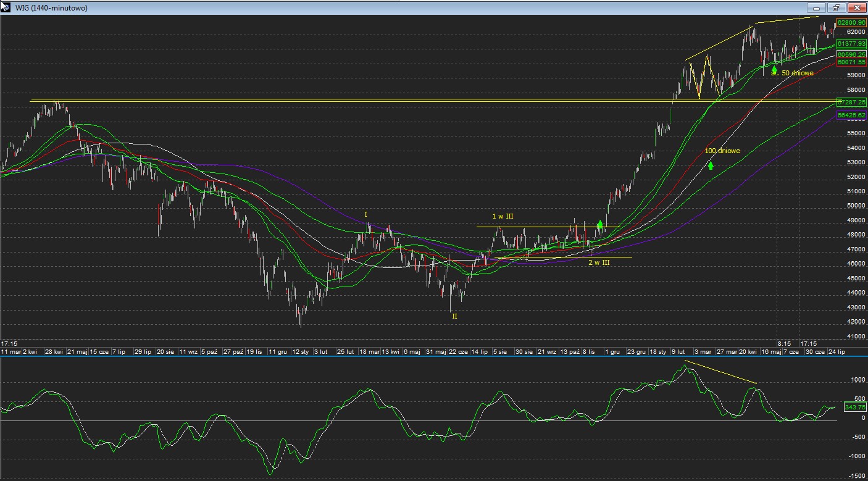
Task: Click the '9 lut' date on time axis
Action: click(x=678, y=351)
